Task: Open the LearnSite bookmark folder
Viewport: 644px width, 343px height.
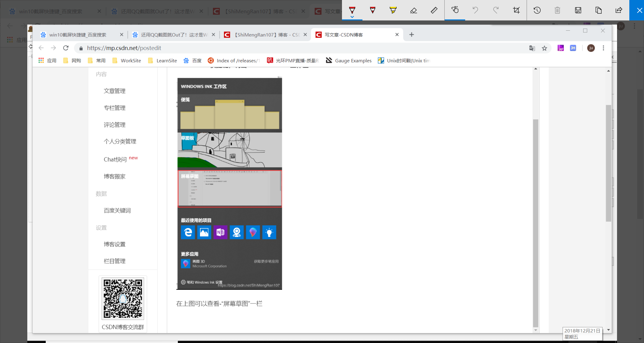Action: 162,61
